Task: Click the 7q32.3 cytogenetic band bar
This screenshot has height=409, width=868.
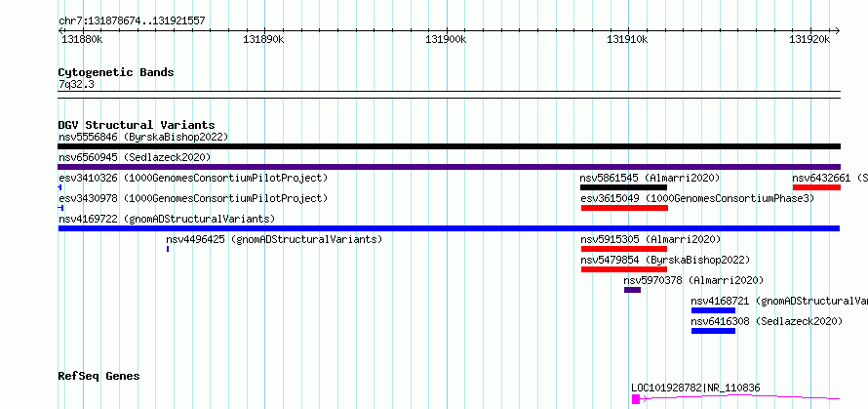Action: [449, 95]
